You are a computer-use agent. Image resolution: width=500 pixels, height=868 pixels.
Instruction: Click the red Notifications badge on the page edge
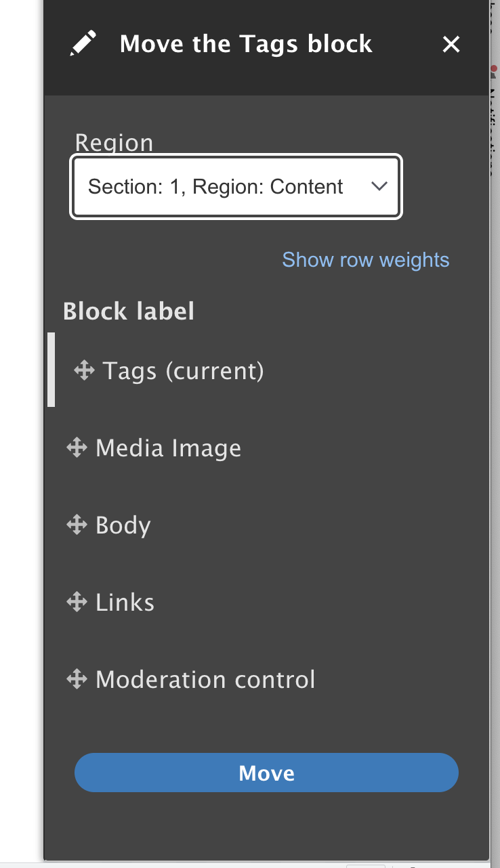pyautogui.click(x=495, y=68)
